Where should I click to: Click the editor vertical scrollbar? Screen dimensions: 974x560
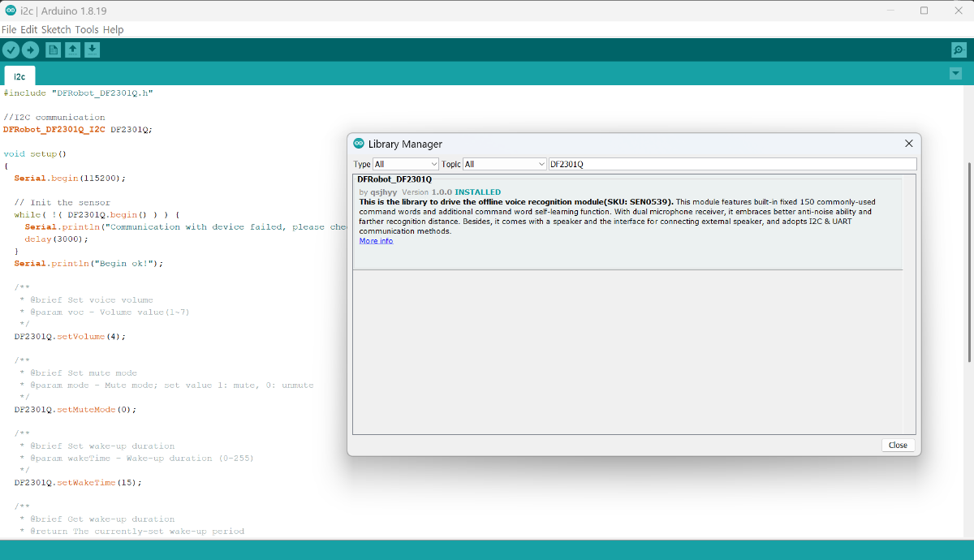(x=970, y=261)
